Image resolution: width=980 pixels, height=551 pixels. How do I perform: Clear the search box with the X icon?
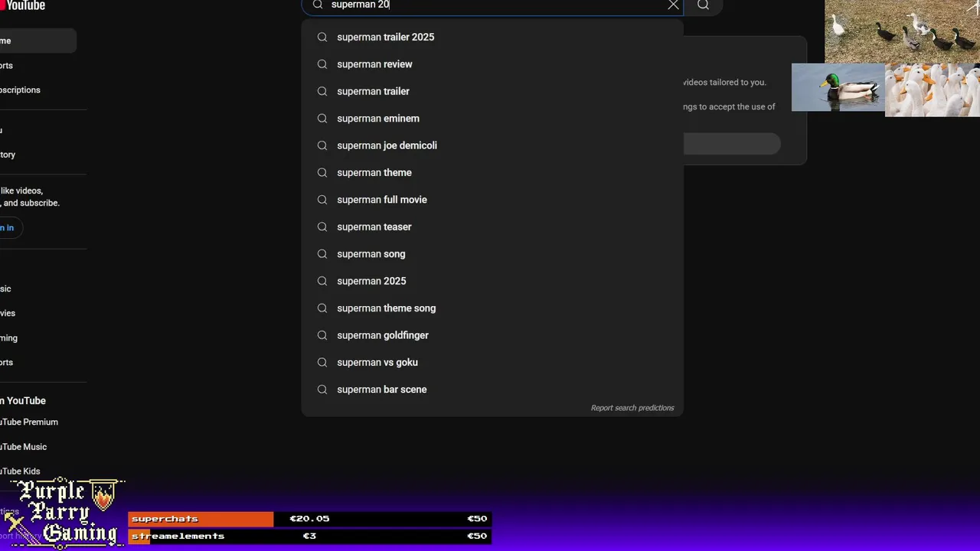[673, 5]
